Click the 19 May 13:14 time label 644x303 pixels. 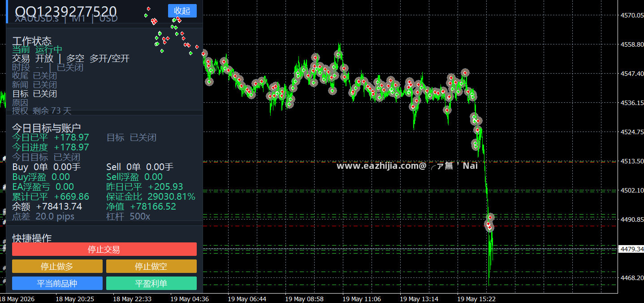(x=419, y=299)
